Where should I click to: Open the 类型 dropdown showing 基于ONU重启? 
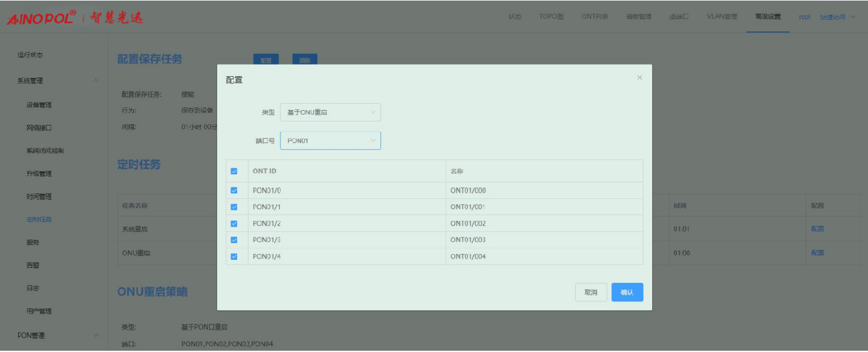(331, 113)
